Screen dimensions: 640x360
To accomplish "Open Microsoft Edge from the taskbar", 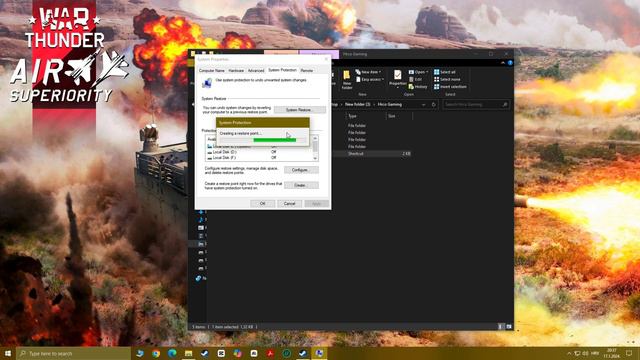I will pyautogui.click(x=172, y=353).
